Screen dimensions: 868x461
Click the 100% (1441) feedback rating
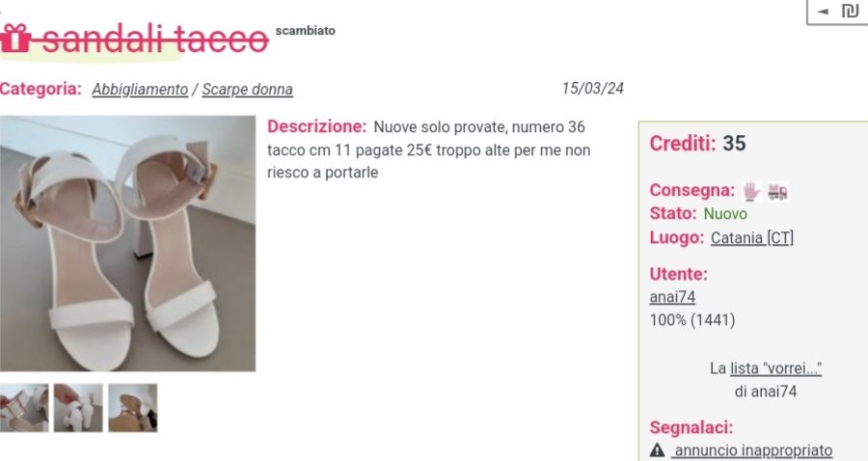[692, 320]
